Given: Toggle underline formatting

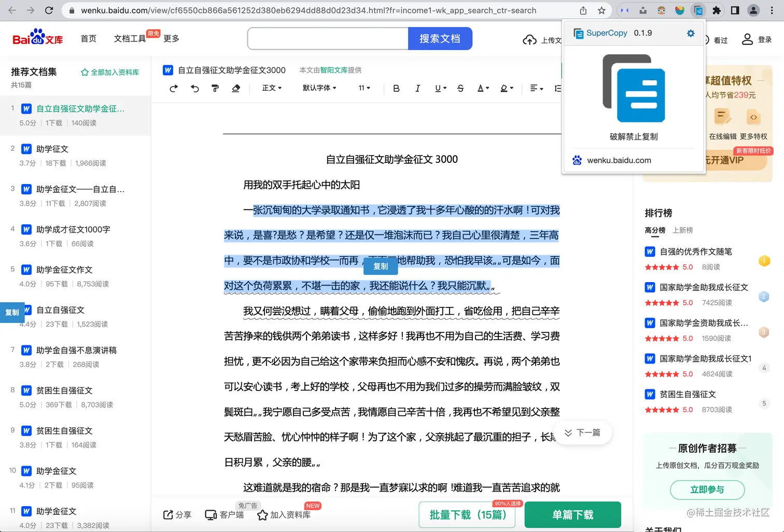Looking at the screenshot, I should [440, 88].
